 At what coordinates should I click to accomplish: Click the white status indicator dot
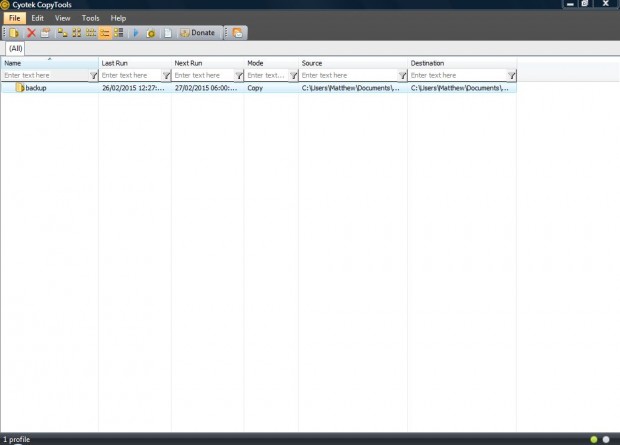click(x=606, y=439)
